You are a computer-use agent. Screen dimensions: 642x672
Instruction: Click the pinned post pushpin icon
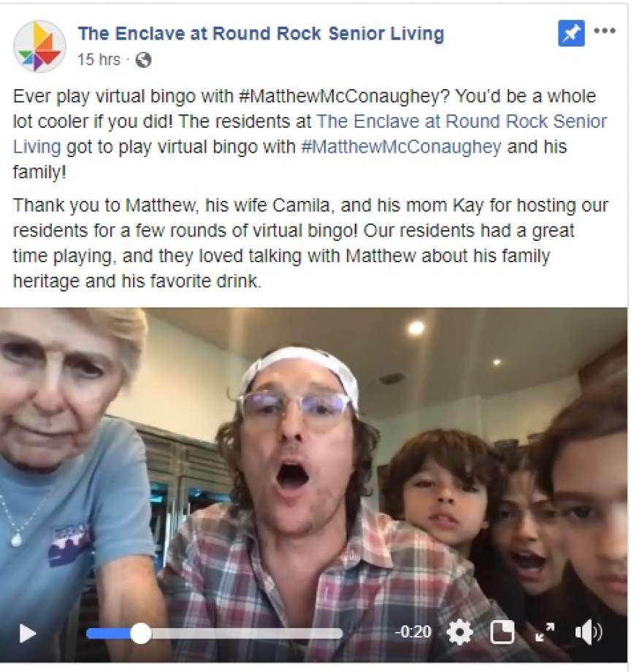[571, 33]
